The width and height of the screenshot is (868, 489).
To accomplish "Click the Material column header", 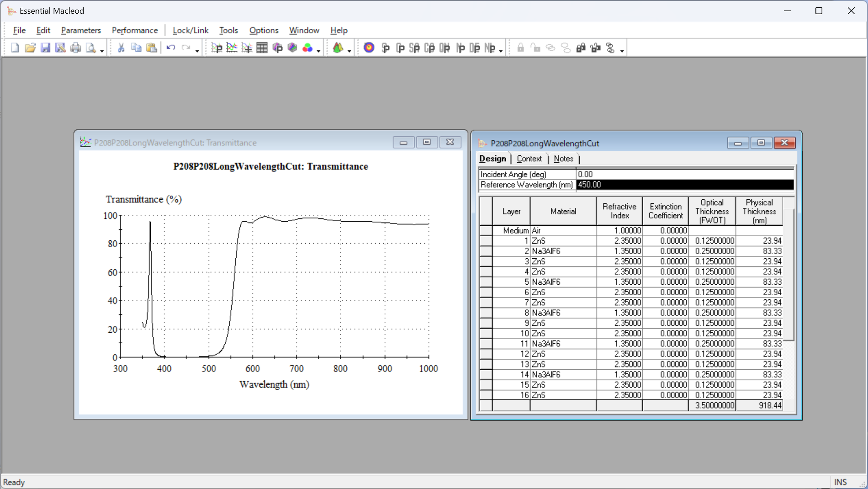I will (x=563, y=211).
